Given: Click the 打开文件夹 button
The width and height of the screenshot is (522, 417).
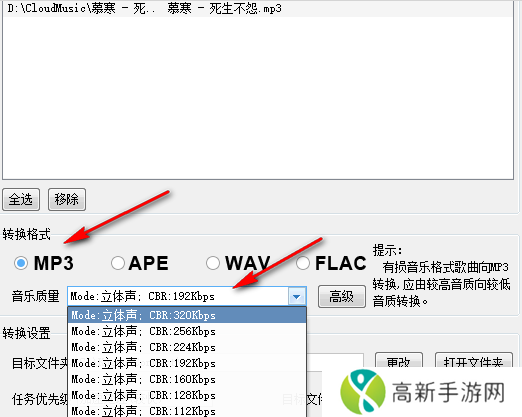Looking at the screenshot, I should [474, 360].
